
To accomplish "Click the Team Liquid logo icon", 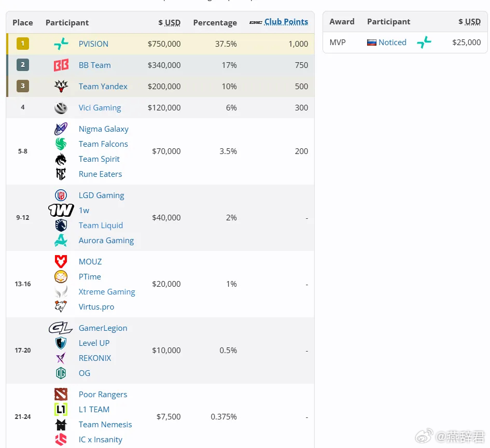I will click(61, 225).
